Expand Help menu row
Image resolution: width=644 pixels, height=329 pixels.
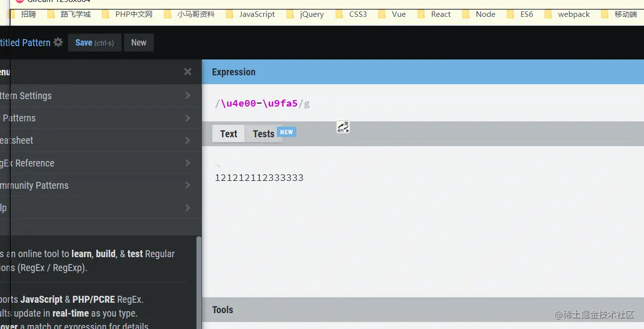click(101, 208)
